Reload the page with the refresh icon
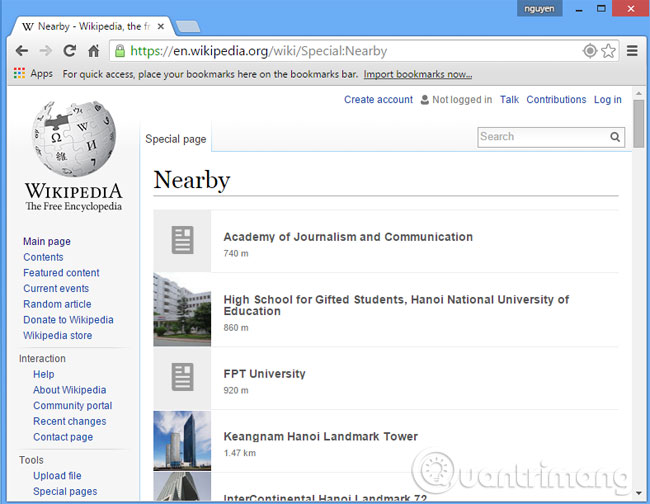This screenshot has height=504, width=650. click(70, 51)
